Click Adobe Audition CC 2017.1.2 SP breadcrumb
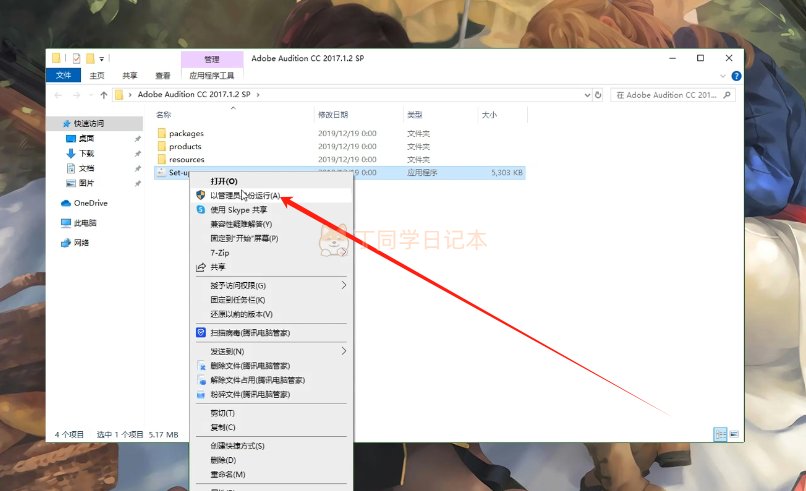The image size is (806, 491). coord(194,95)
